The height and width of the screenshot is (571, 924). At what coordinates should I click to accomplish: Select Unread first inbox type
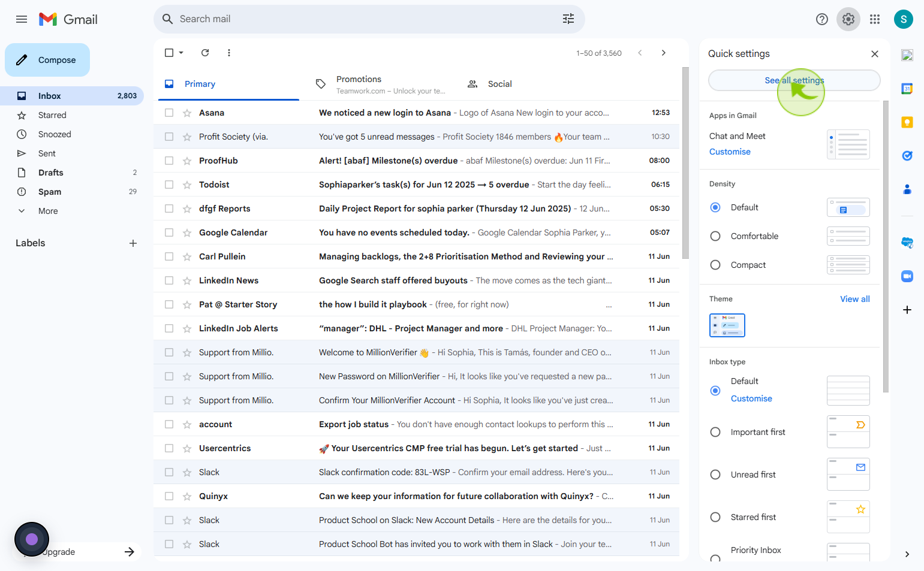click(715, 475)
